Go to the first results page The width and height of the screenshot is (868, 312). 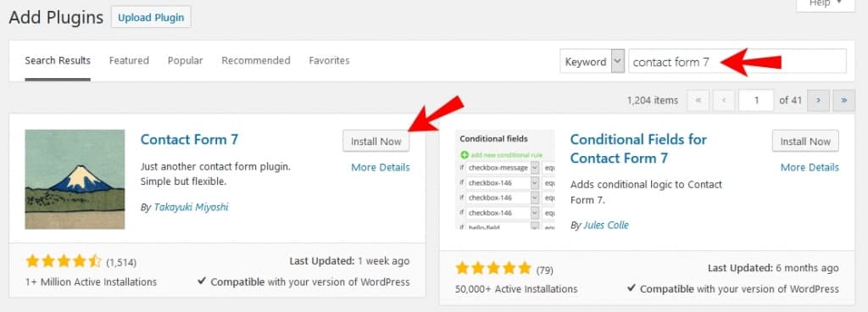tap(698, 101)
